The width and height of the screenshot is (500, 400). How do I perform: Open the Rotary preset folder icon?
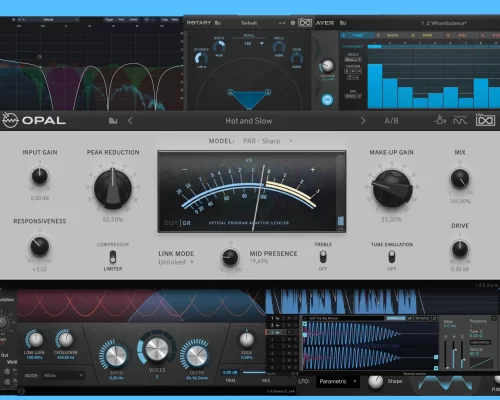218,23
